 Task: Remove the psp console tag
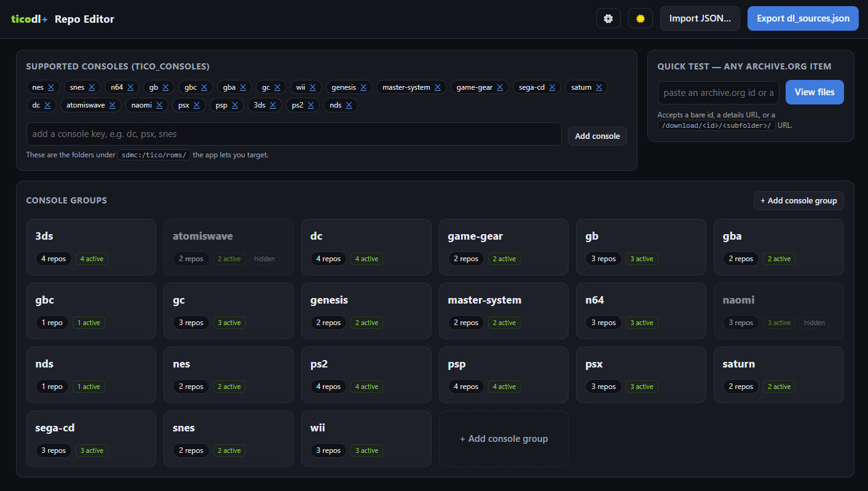(235, 105)
